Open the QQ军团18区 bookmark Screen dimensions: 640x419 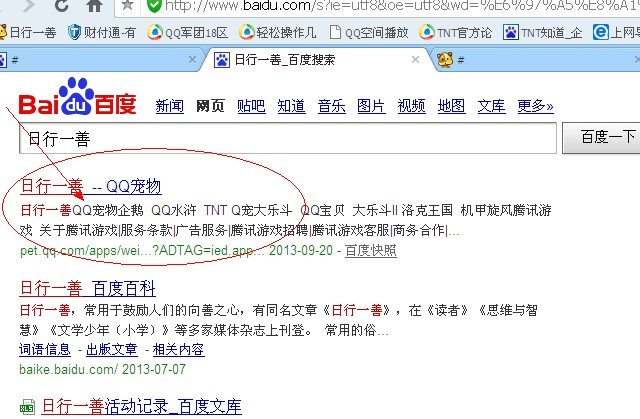pos(187,32)
